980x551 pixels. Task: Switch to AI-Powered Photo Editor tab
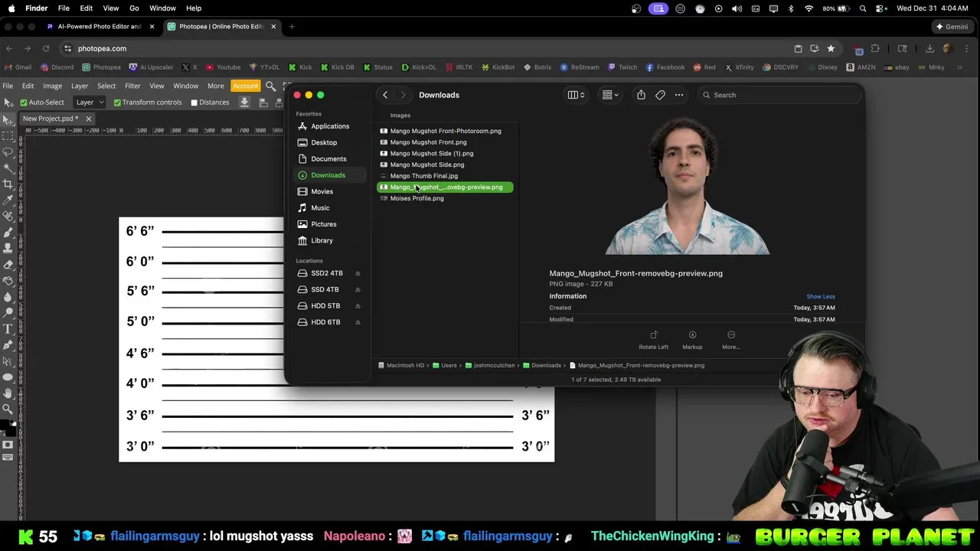click(x=100, y=26)
